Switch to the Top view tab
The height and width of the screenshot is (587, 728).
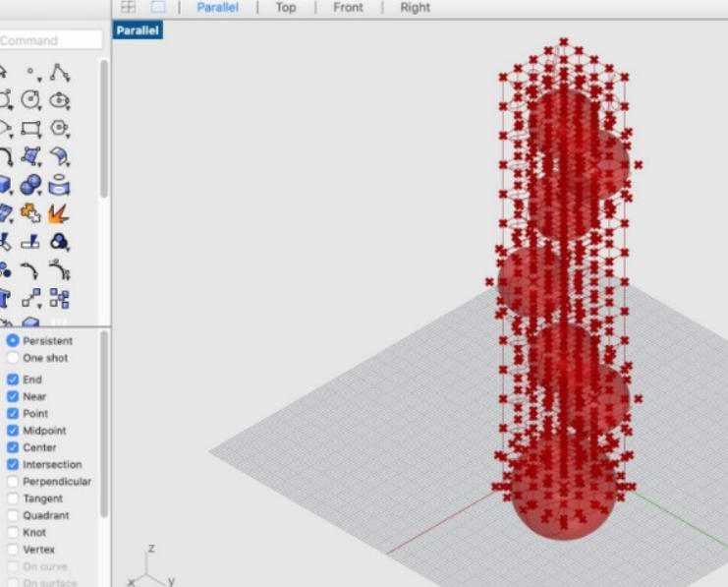pyautogui.click(x=285, y=7)
